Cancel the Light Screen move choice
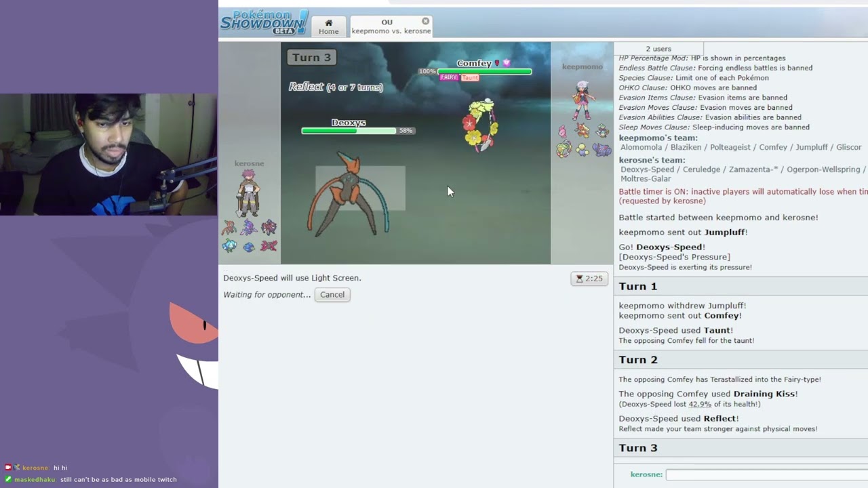The image size is (868, 488). coord(332,294)
